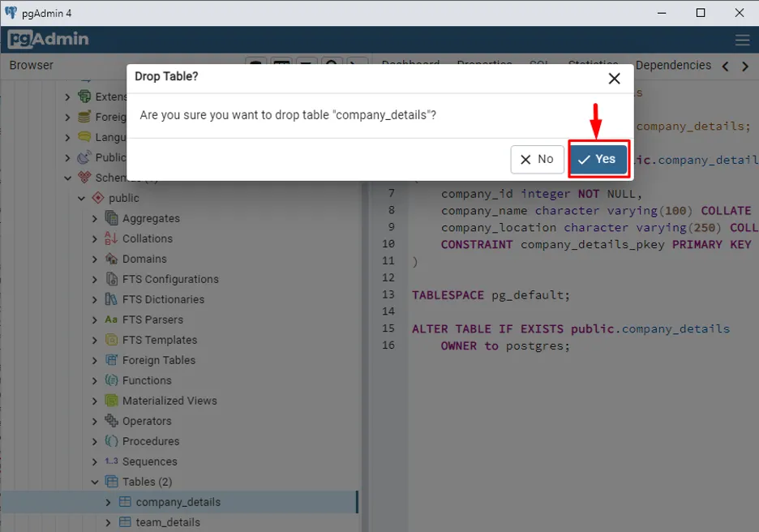
Task: Expand the Functions tree node
Action: (x=95, y=380)
